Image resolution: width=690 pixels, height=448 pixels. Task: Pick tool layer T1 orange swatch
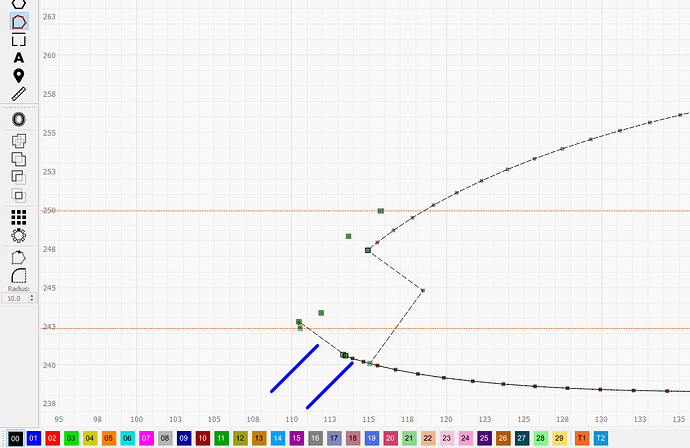[x=582, y=438]
